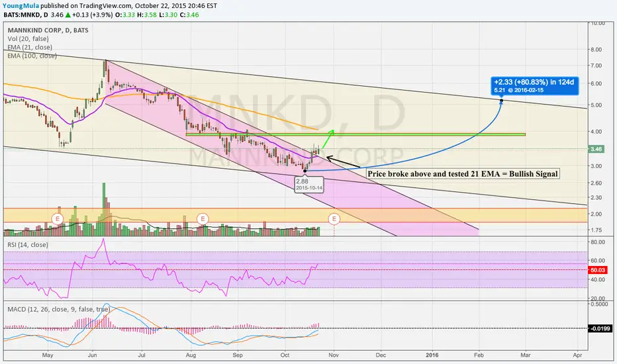Select the Vol (20, false) indicator label
Screen dimensions: 617x364
[28, 38]
